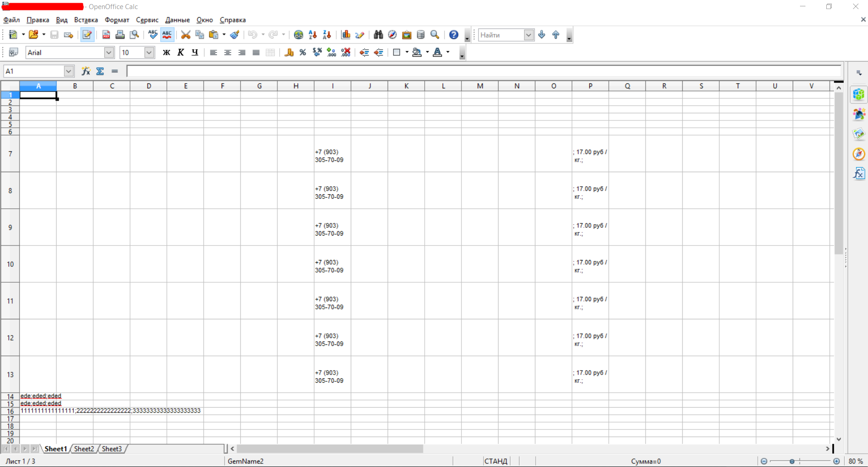Toggle AutoSpellcheck
The height and width of the screenshot is (467, 868).
(167, 35)
